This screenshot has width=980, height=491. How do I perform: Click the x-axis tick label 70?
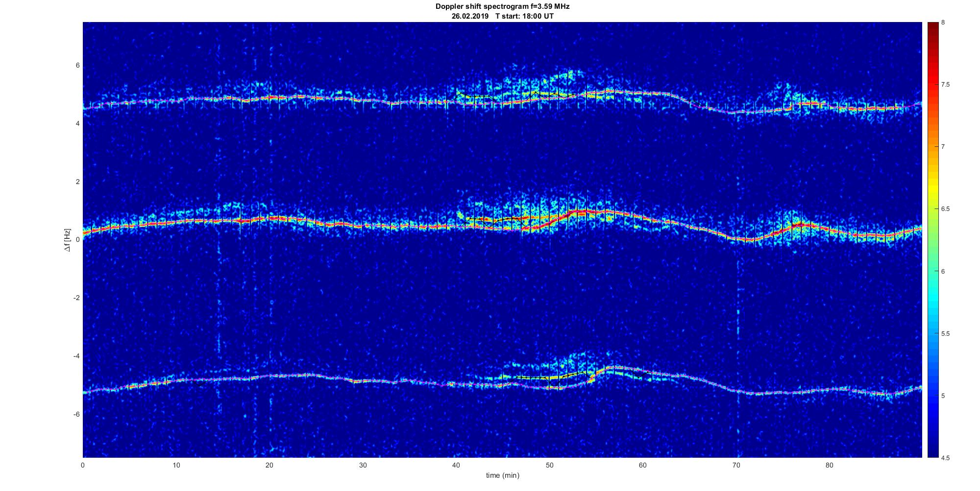click(736, 465)
